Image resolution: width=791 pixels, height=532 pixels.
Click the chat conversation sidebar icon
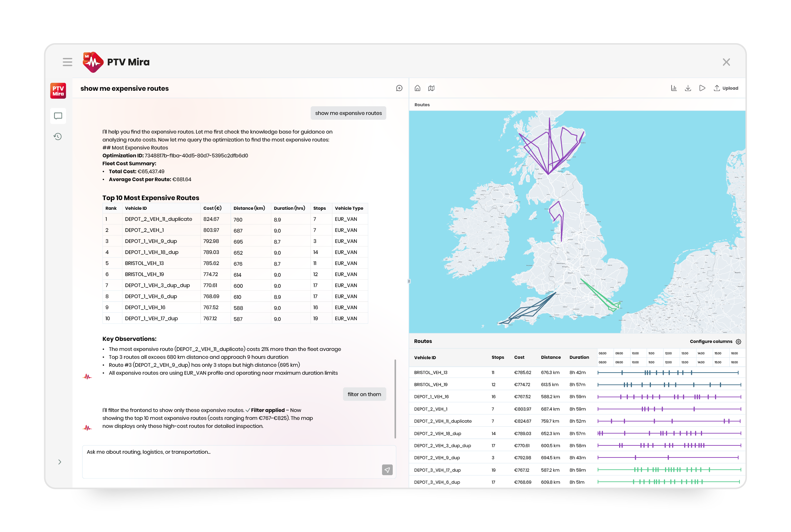coord(58,116)
